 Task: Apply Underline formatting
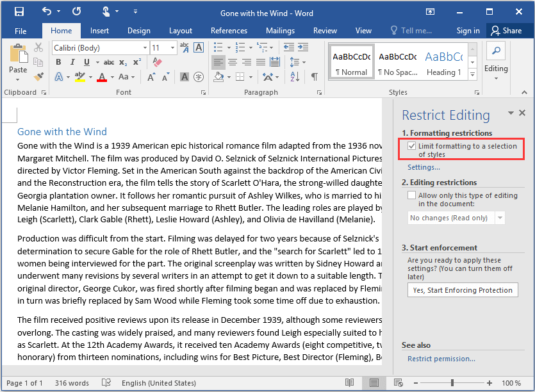86,62
